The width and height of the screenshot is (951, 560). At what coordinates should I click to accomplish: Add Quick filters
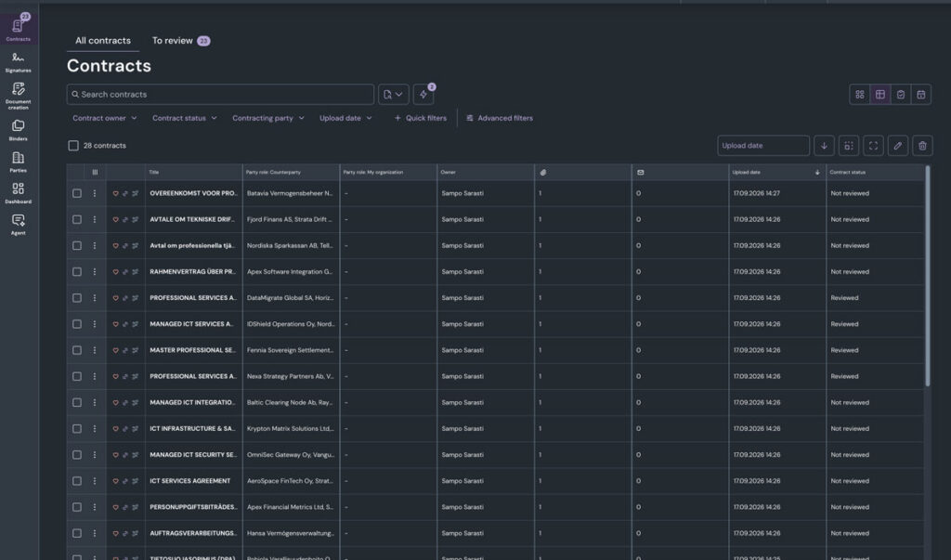pyautogui.click(x=421, y=118)
